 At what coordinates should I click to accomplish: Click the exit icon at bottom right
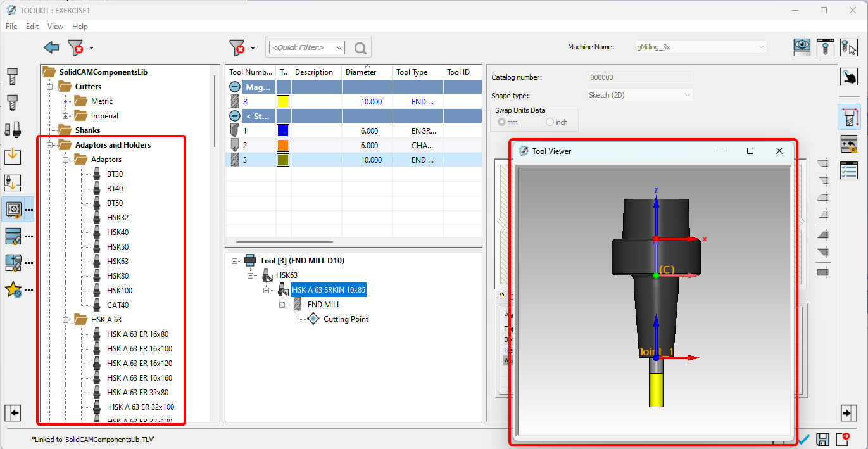pyautogui.click(x=843, y=440)
